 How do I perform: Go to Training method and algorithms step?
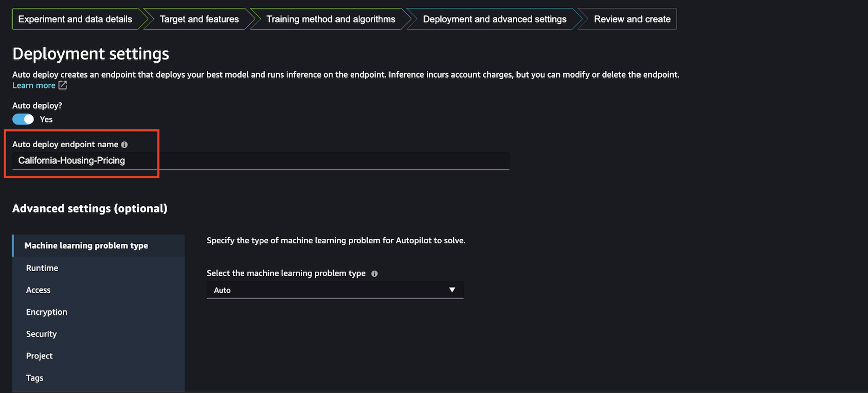(x=331, y=19)
